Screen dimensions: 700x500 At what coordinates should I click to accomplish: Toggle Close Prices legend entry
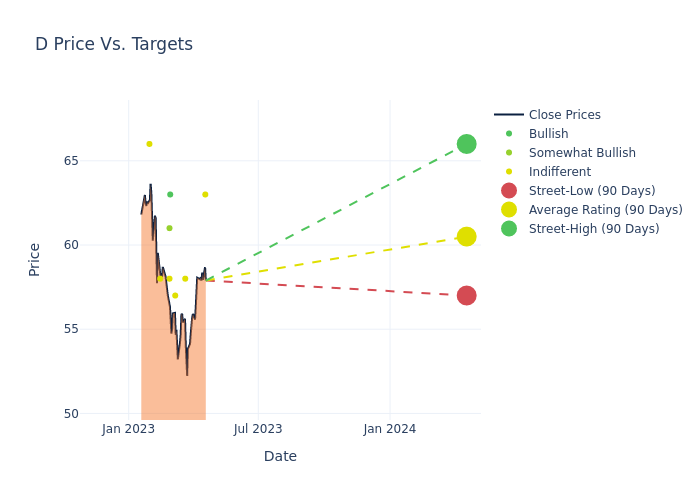pos(564,115)
